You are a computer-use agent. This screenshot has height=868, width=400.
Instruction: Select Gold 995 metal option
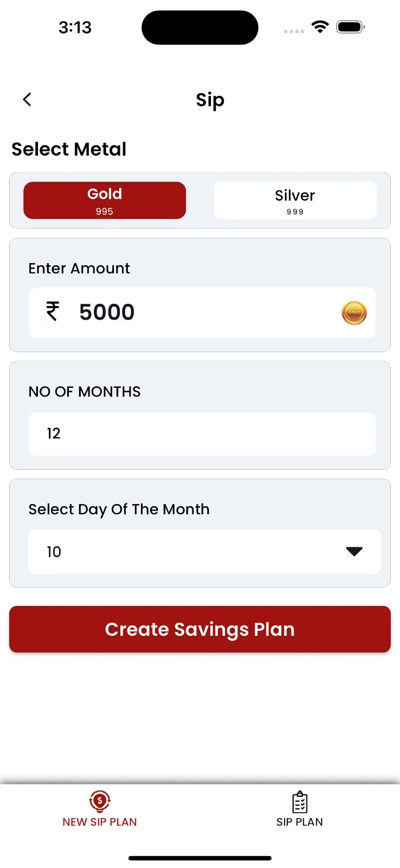point(105,200)
